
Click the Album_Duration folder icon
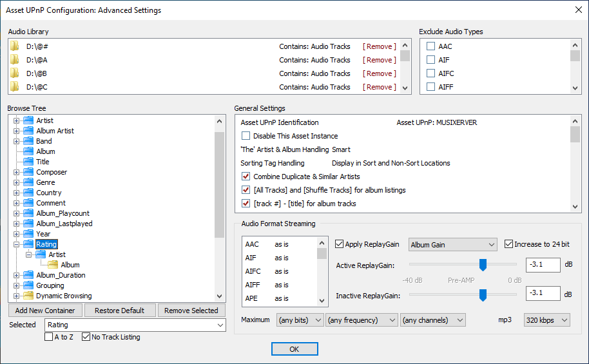tap(28, 275)
